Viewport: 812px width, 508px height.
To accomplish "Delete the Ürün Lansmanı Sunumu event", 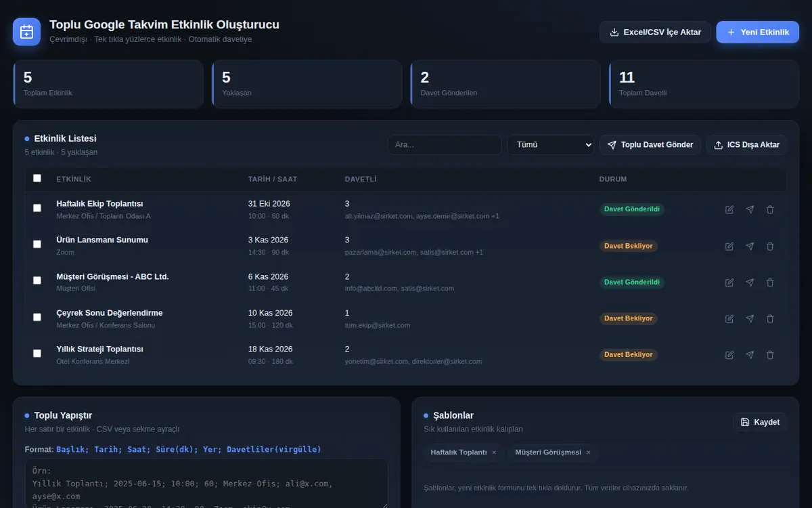I will [x=770, y=247].
